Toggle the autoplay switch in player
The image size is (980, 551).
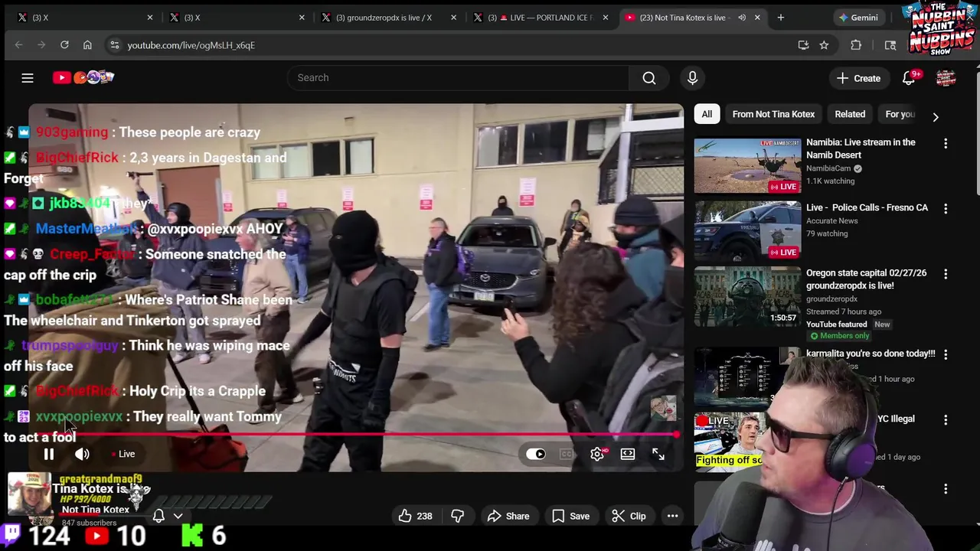[x=536, y=455]
